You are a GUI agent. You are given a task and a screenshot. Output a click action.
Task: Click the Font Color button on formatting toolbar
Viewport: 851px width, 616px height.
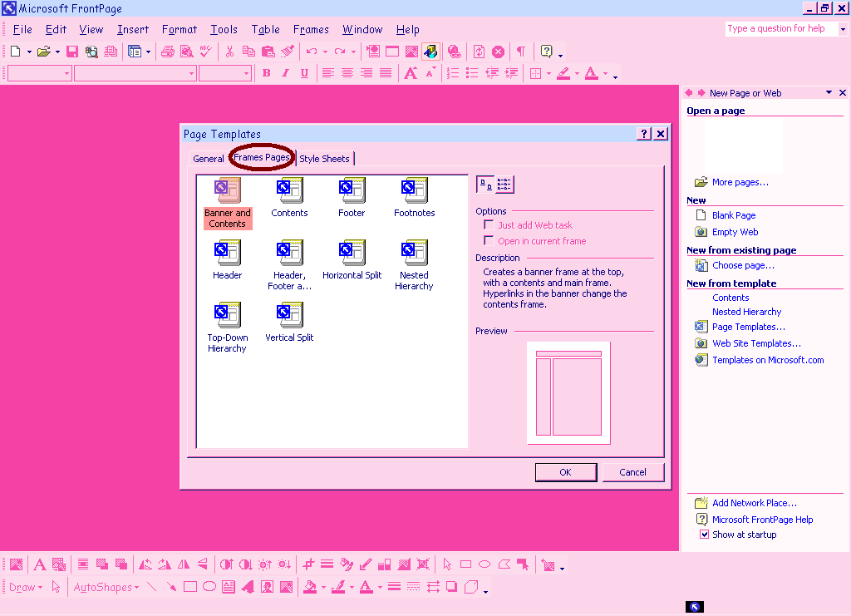(591, 73)
